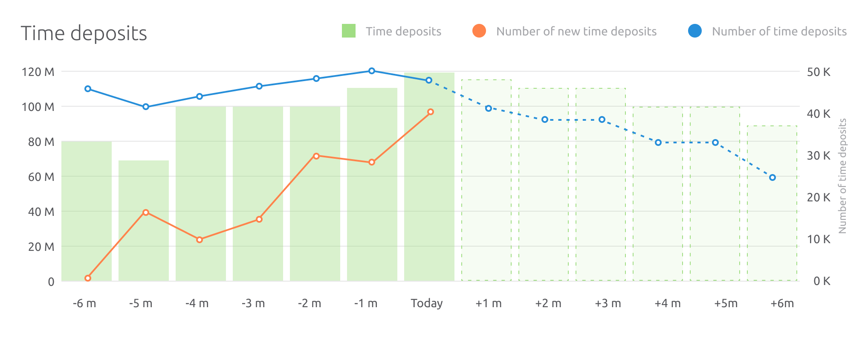The width and height of the screenshot is (868, 349).
Task: Click the orange data point at -2 m
Action: 316,156
